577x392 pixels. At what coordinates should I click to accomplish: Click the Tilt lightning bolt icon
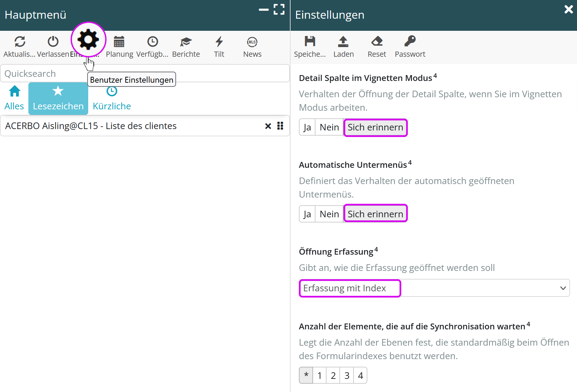pos(219,42)
